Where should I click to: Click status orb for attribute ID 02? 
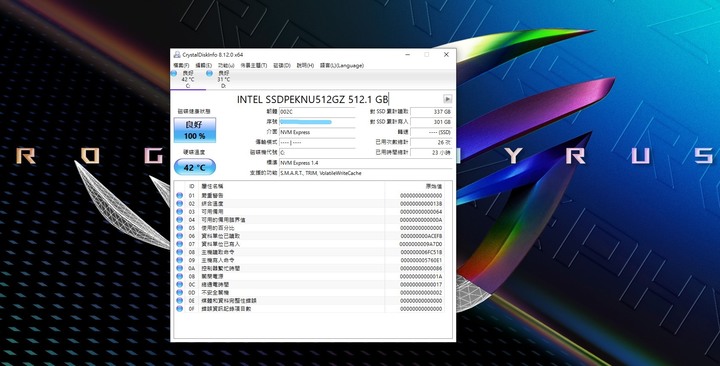click(180, 203)
